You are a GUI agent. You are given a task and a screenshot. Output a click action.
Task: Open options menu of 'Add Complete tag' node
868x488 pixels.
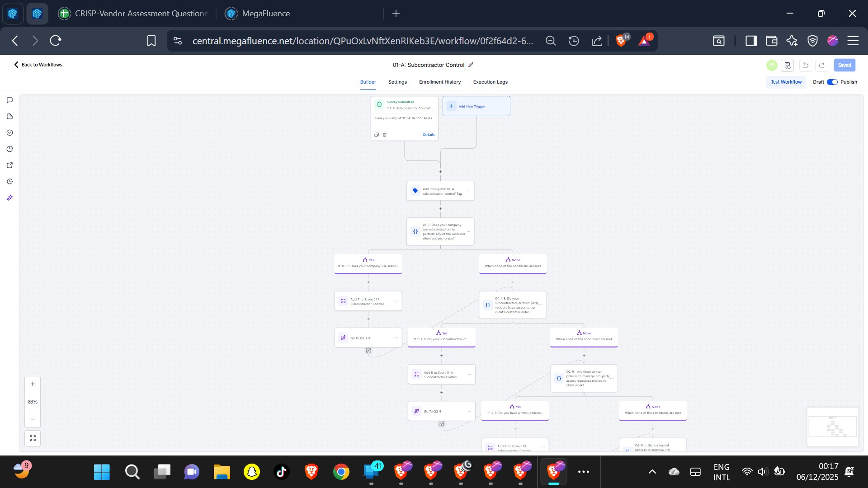[x=468, y=191]
